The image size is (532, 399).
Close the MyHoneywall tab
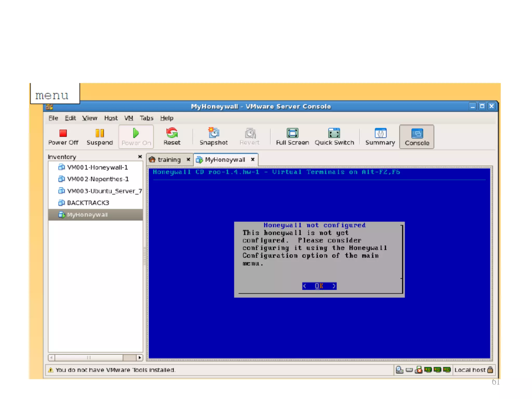coord(252,159)
